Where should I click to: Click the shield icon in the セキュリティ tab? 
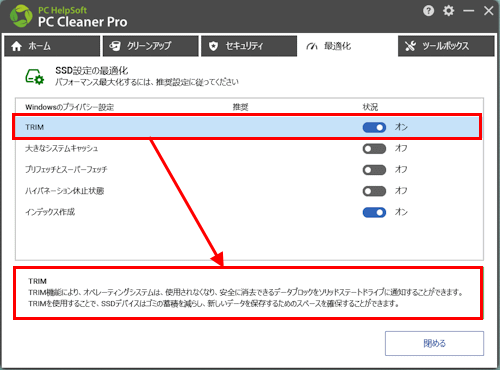(213, 46)
